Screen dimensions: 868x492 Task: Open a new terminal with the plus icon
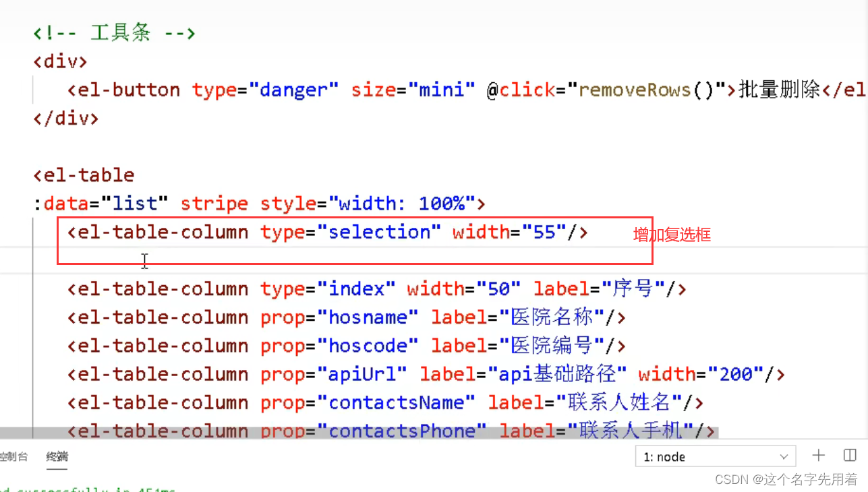[x=819, y=456]
